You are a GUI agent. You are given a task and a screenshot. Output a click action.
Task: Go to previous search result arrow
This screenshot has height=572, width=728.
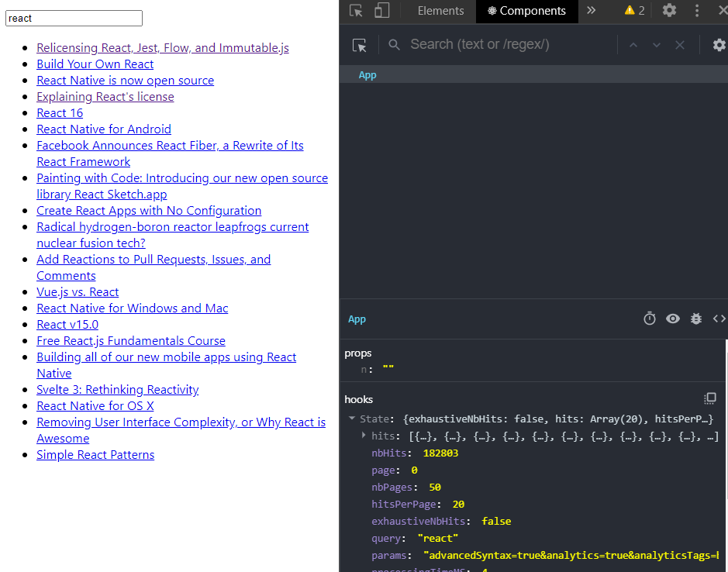click(633, 45)
